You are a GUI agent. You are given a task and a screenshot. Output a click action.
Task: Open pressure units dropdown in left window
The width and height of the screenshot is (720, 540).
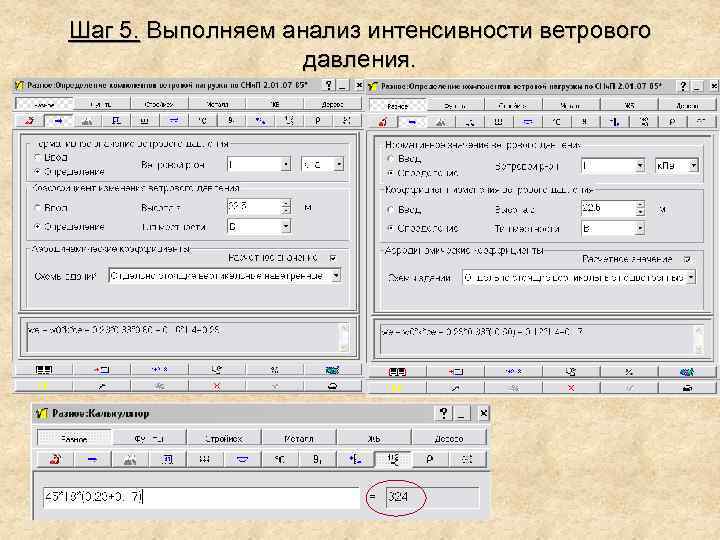coord(338,164)
